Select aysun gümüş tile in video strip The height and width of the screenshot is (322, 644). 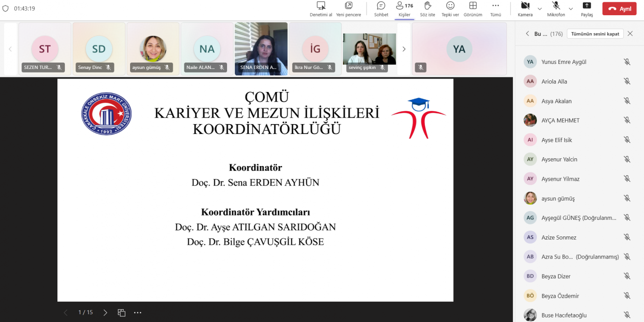[x=153, y=49]
